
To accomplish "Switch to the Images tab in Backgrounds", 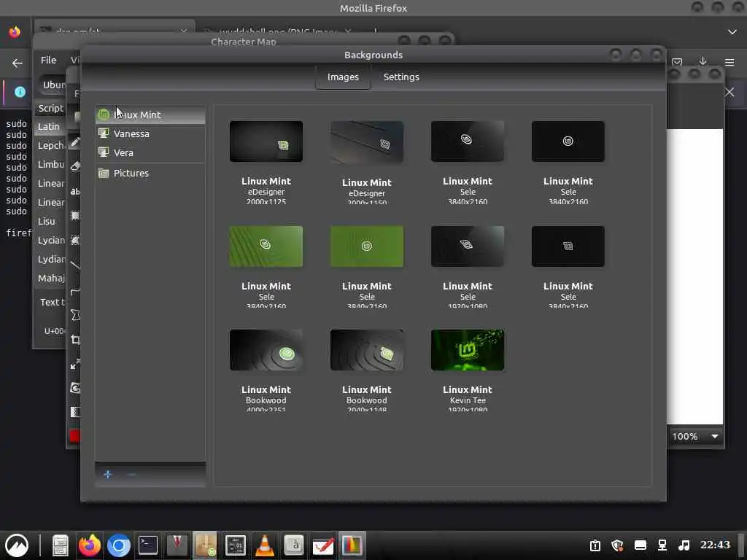I will coord(343,77).
